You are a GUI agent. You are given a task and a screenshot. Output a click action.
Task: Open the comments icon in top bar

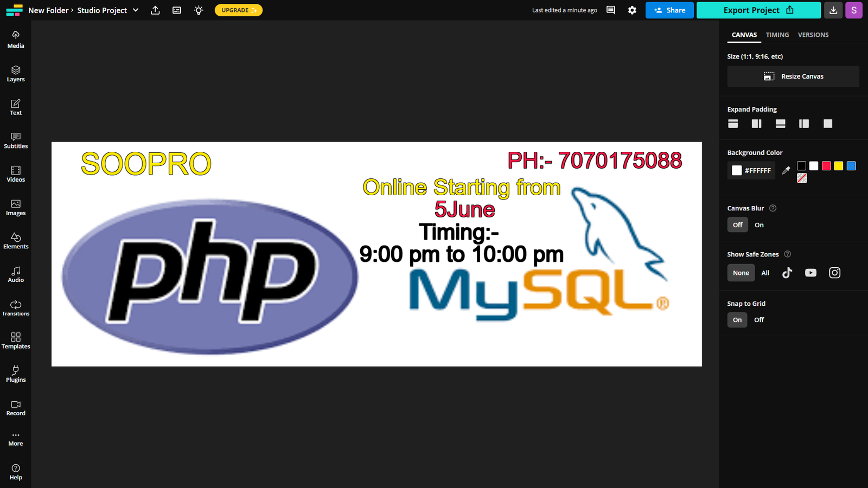(610, 10)
